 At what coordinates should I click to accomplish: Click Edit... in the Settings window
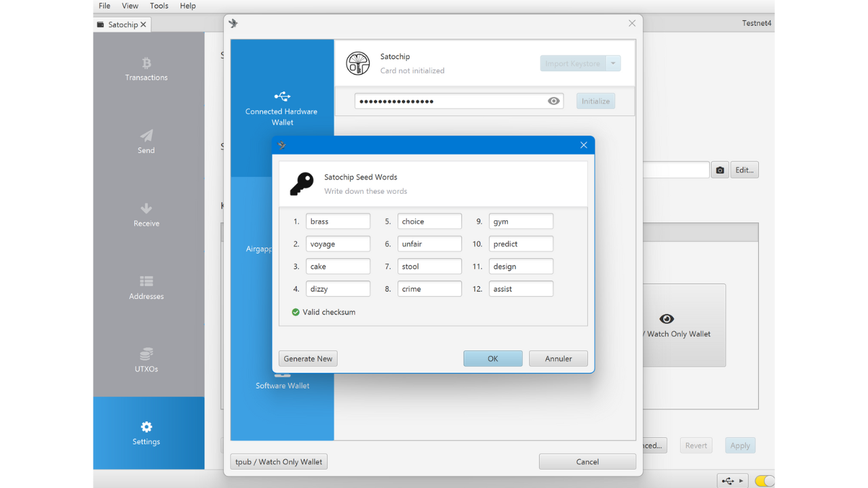click(x=745, y=170)
